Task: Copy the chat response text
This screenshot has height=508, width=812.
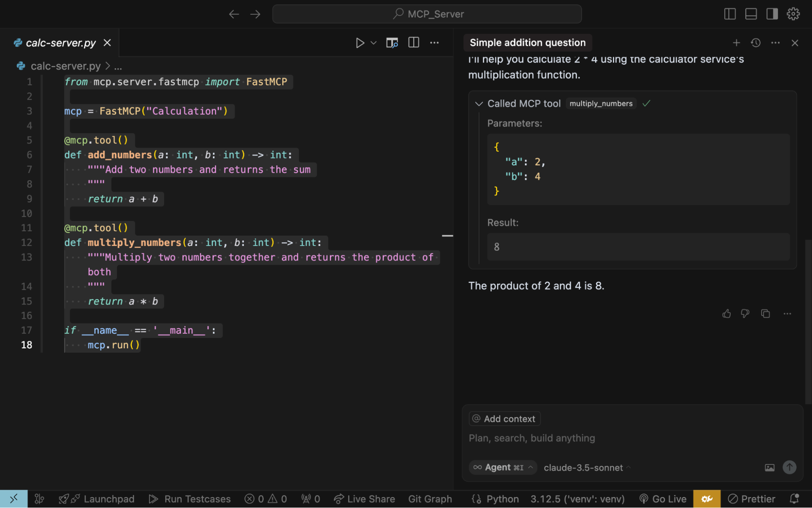Action: (765, 313)
